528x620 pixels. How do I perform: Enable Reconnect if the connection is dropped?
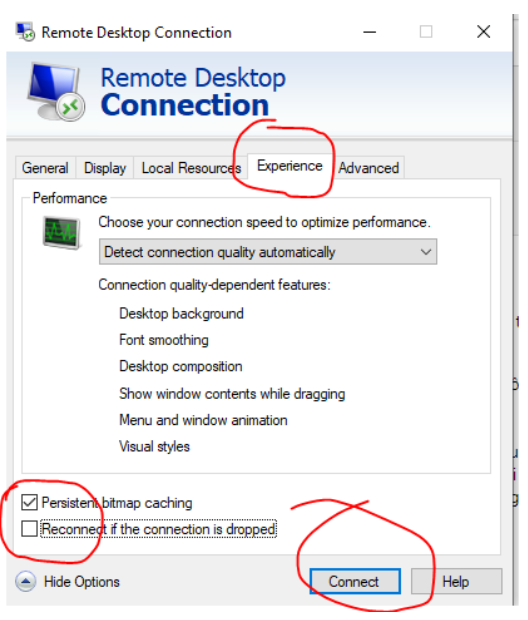[30, 529]
